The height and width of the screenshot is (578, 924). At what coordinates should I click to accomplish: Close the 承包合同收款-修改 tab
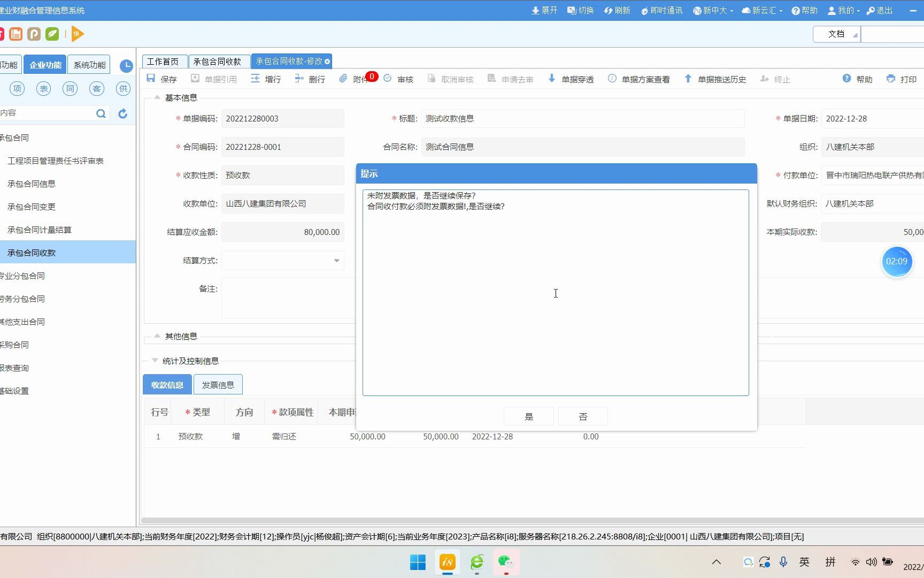pos(327,62)
